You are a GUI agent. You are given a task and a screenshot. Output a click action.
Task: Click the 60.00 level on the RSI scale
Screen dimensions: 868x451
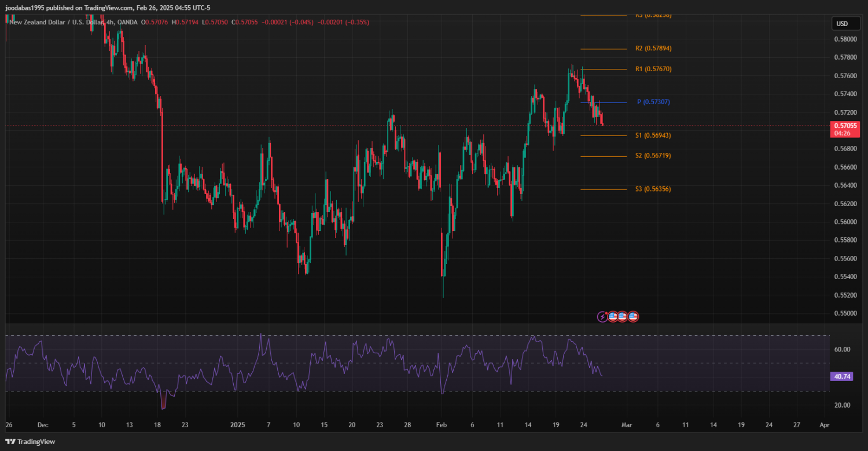point(841,349)
